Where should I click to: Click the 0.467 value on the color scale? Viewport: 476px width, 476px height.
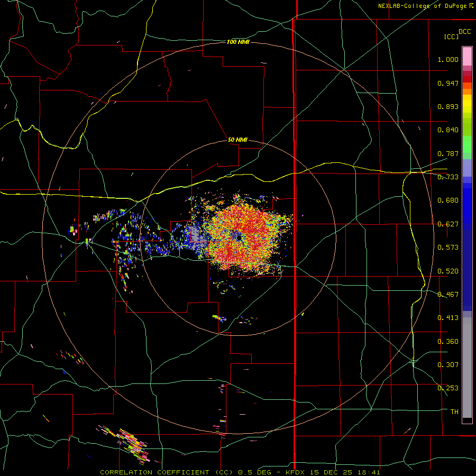point(448,295)
